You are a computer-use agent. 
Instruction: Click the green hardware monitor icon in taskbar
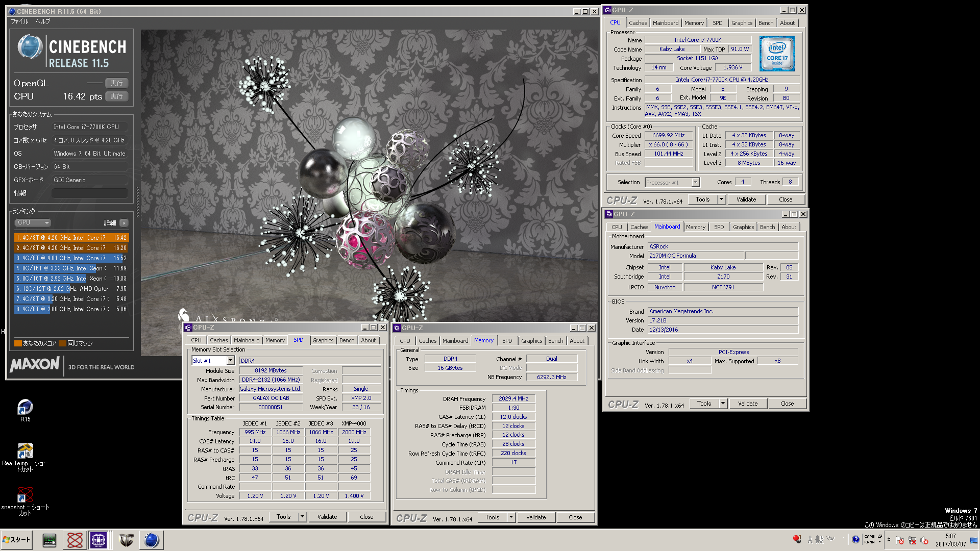[x=50, y=540]
